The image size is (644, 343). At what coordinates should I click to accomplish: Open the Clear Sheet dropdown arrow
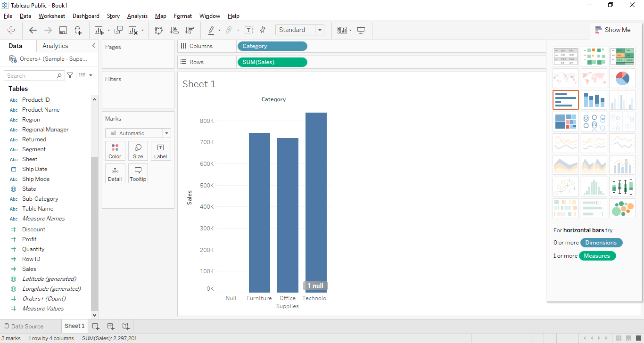[143, 31]
